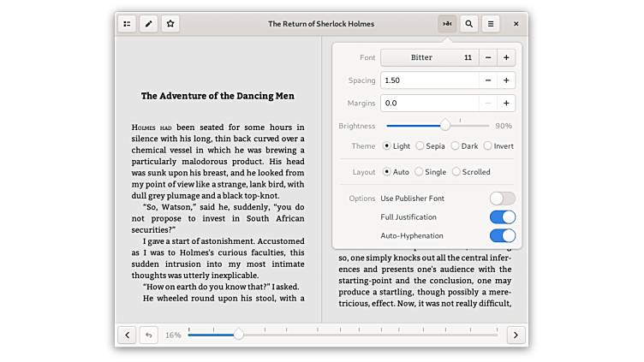Image resolution: width=644 pixels, height=362 pixels.
Task: Choose the Dark theme option
Action: coord(456,146)
